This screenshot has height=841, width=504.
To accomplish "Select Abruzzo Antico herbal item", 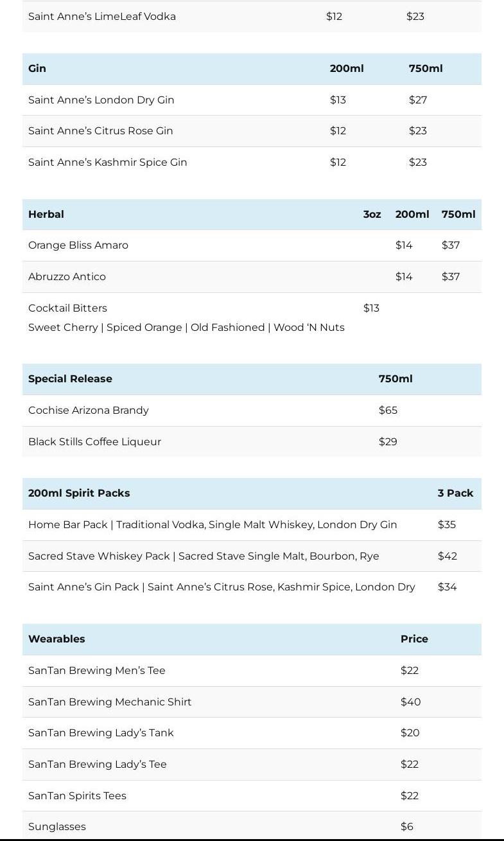I will (x=67, y=277).
